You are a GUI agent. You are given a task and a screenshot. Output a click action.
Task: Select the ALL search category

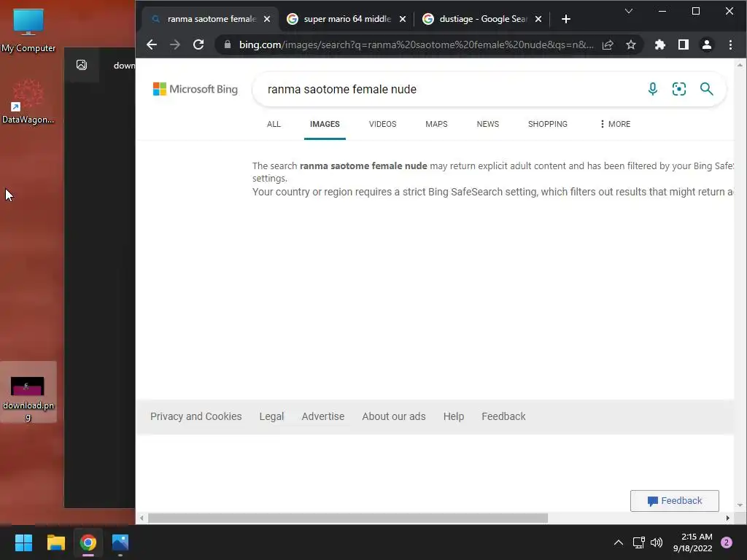pos(274,124)
